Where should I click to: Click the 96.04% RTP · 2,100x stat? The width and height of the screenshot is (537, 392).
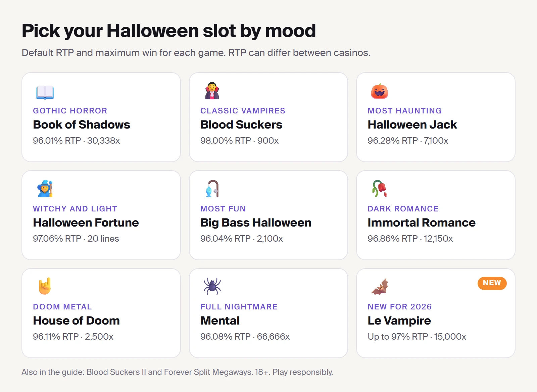pyautogui.click(x=241, y=239)
